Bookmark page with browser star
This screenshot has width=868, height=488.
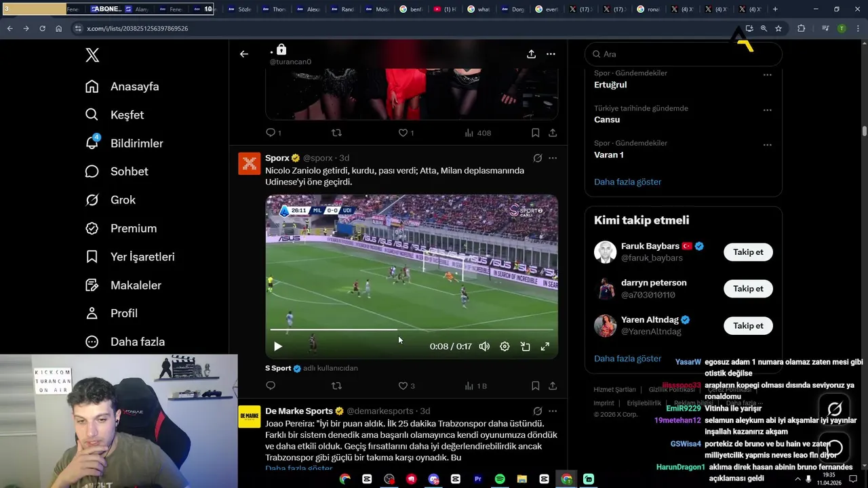(778, 28)
